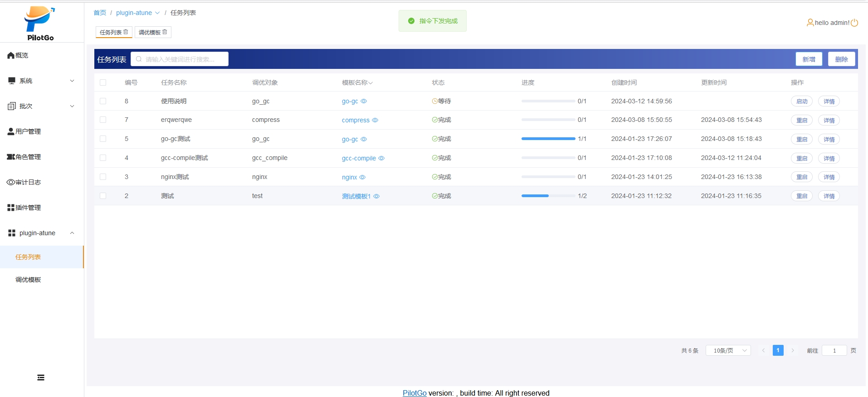Open 概览 overview via the home icon
The image size is (868, 397).
[x=11, y=55]
